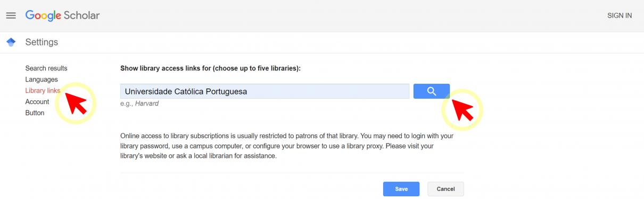Save the library settings
Viewport: 644px width, 199px height.
coord(401,189)
